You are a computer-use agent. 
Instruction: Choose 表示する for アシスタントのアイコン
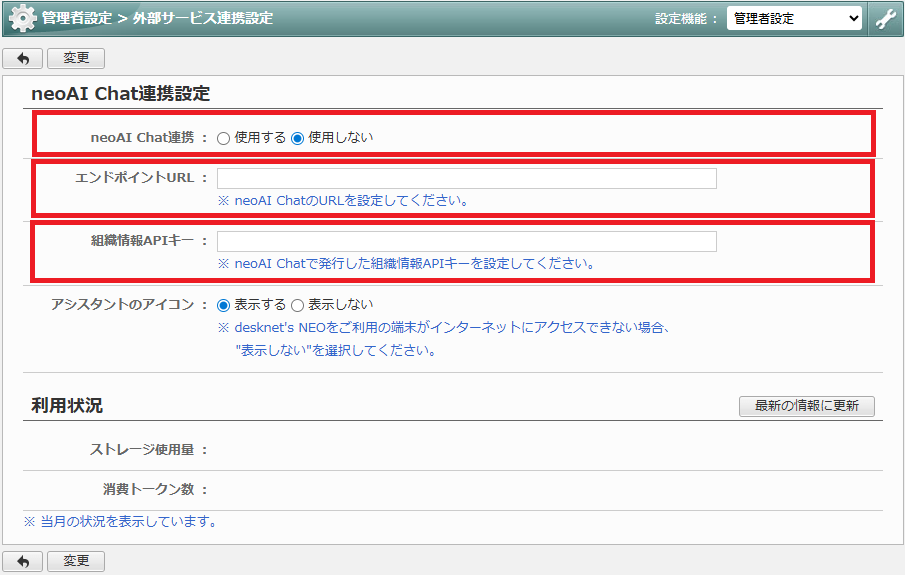[223, 304]
